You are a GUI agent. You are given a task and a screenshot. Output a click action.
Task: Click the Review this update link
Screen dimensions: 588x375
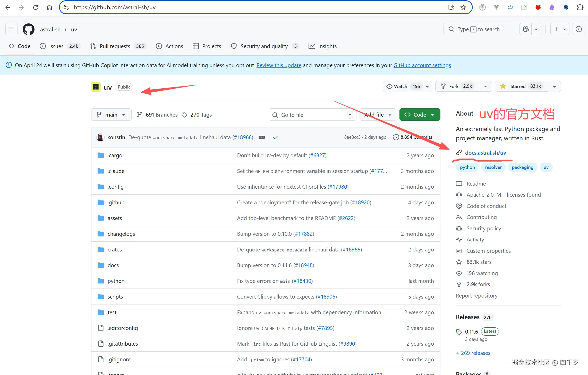pos(279,65)
